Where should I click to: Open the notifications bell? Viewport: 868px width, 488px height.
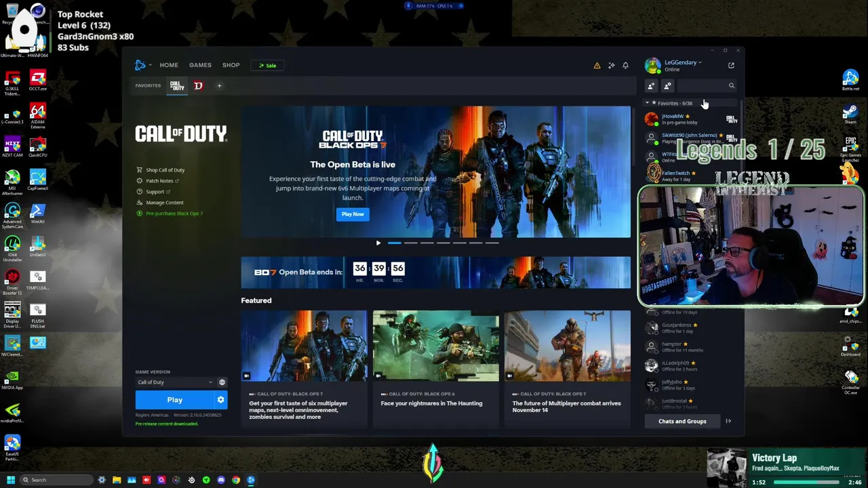pos(625,66)
